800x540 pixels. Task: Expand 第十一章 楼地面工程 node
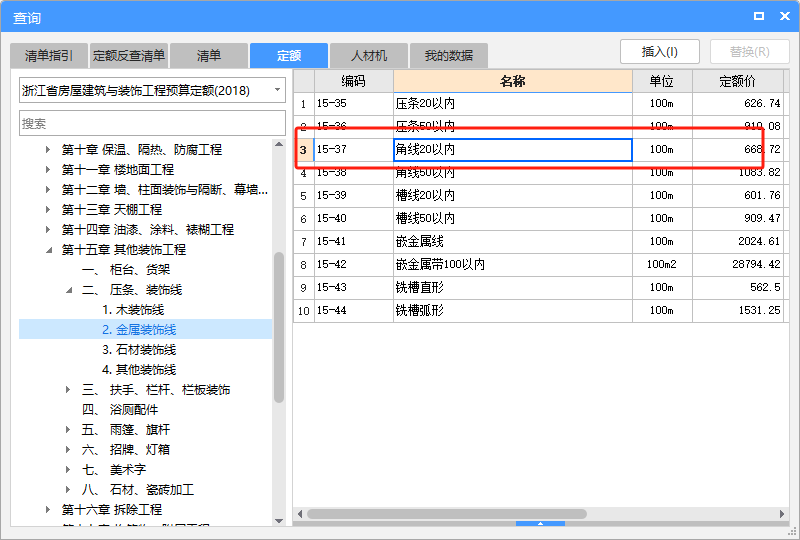click(x=47, y=169)
